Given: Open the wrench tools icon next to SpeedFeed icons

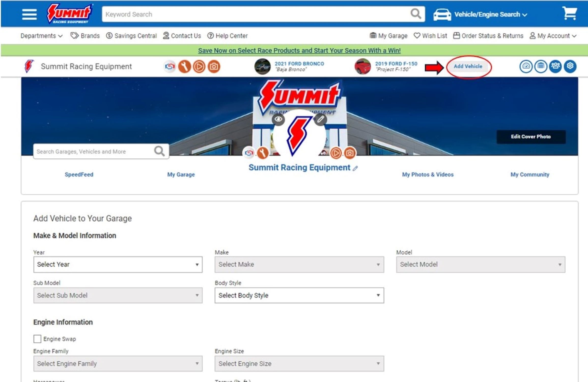Looking at the screenshot, I should 185,67.
